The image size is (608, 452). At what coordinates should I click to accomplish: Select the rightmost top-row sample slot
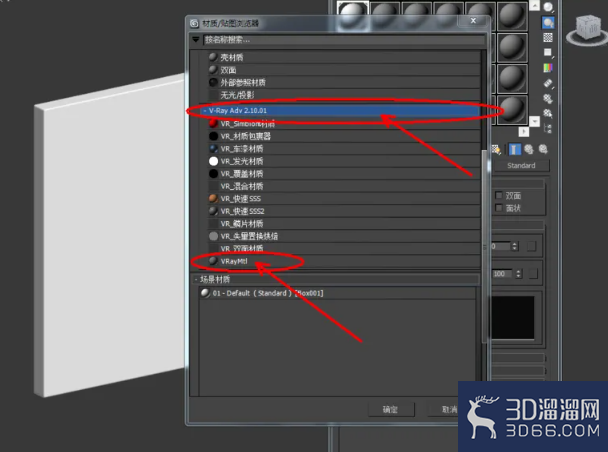pos(512,16)
